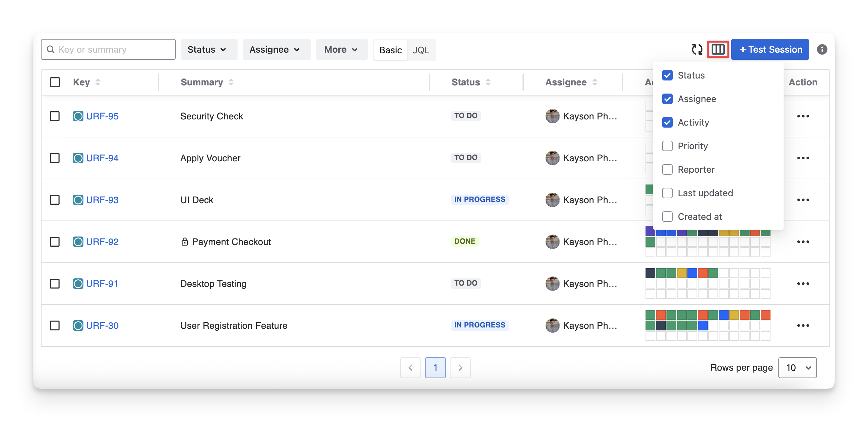
Task: Expand the Status filter dropdown
Action: [209, 49]
